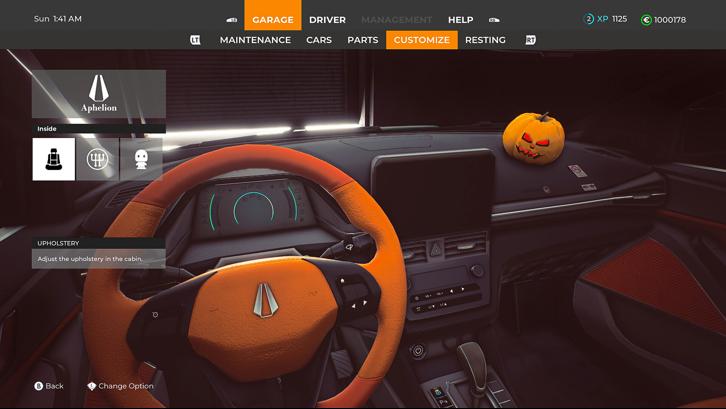Select the Upholstery seat icon
The image size is (726, 409).
click(54, 159)
